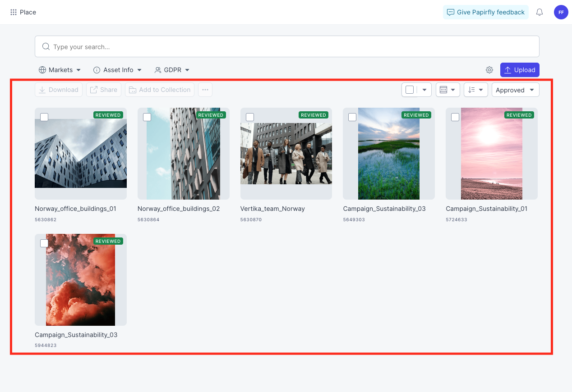
Task: Click Give Papirfly feedback
Action: click(486, 12)
